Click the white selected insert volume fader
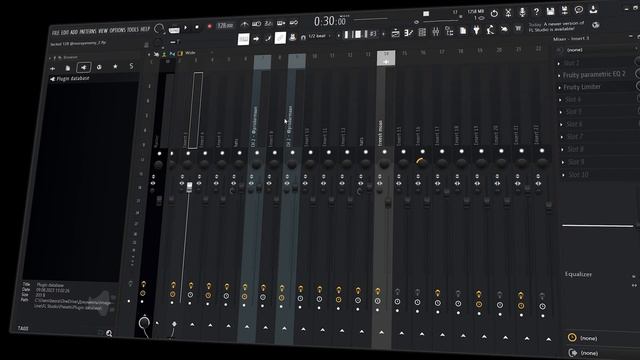 click(189, 187)
